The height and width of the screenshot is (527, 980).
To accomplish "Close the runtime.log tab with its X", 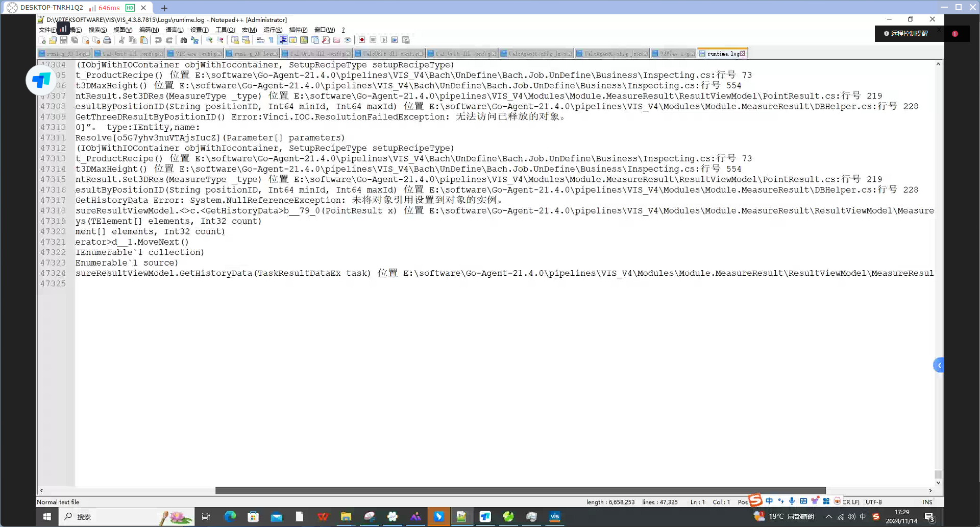I will [x=743, y=54].
